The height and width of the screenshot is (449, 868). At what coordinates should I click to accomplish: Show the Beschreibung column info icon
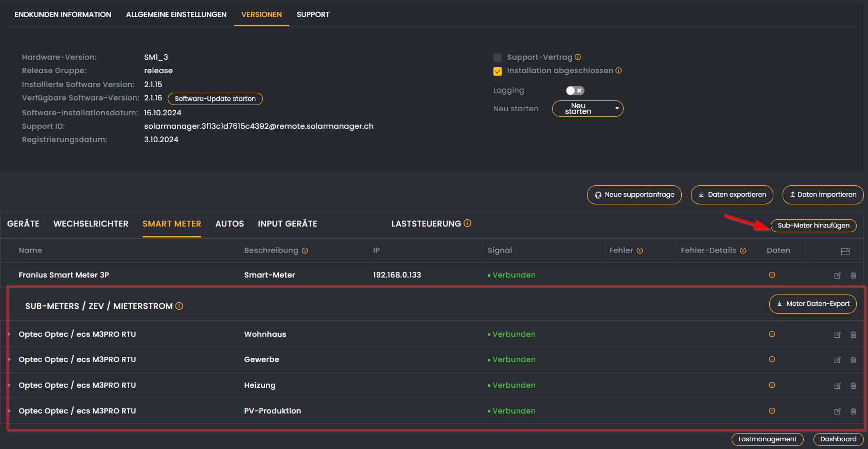click(305, 251)
